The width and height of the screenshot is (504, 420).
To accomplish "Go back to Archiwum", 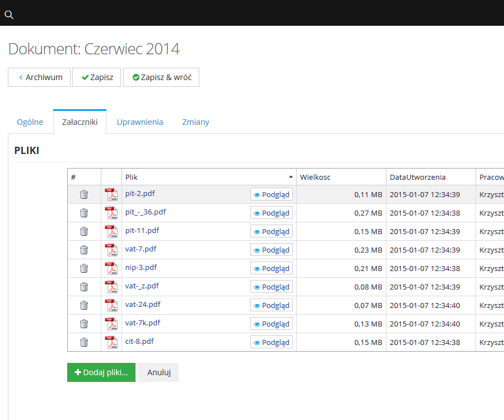I will [x=39, y=77].
